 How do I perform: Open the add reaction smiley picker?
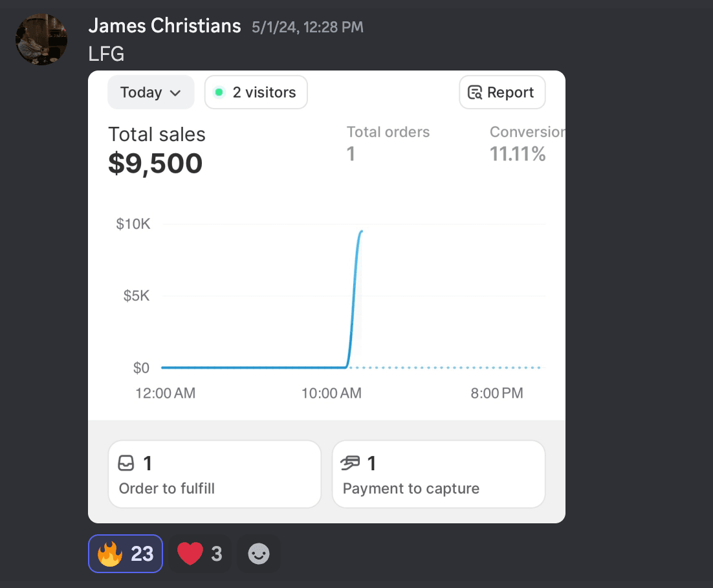pyautogui.click(x=259, y=554)
